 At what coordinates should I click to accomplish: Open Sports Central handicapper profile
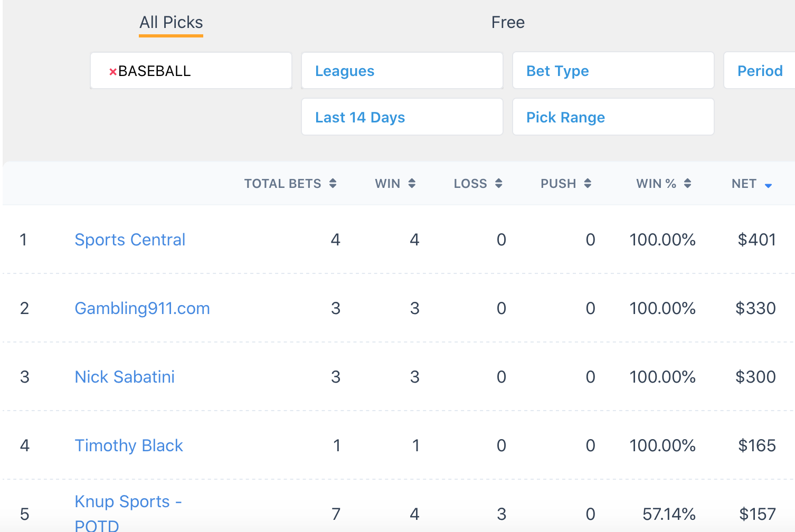(x=130, y=240)
